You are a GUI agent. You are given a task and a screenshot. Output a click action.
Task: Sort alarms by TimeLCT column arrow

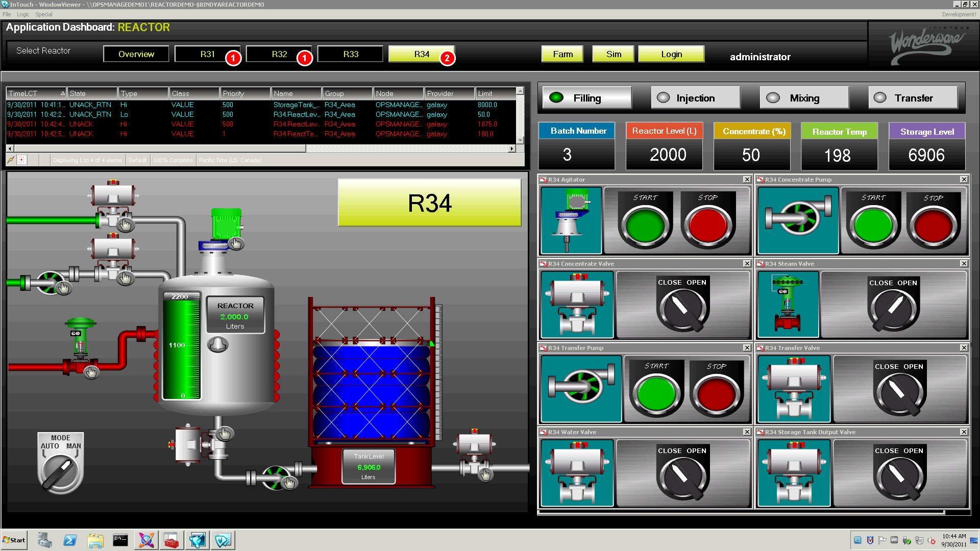[63, 93]
